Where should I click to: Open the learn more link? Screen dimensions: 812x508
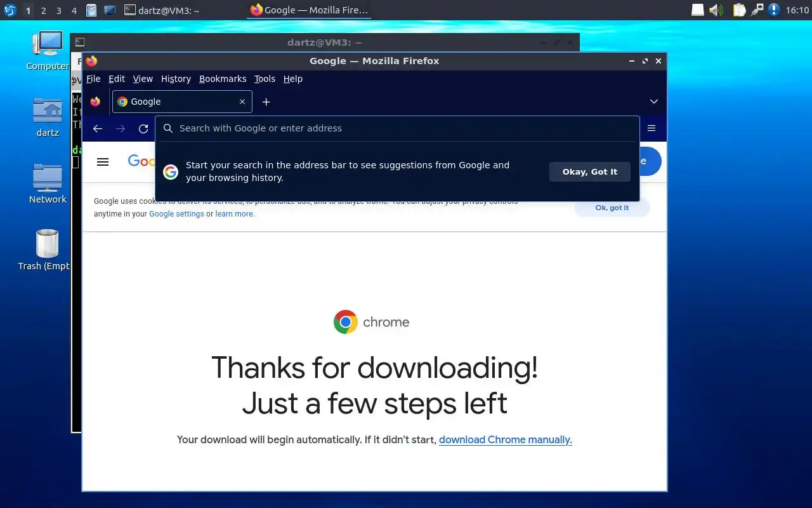tap(234, 214)
